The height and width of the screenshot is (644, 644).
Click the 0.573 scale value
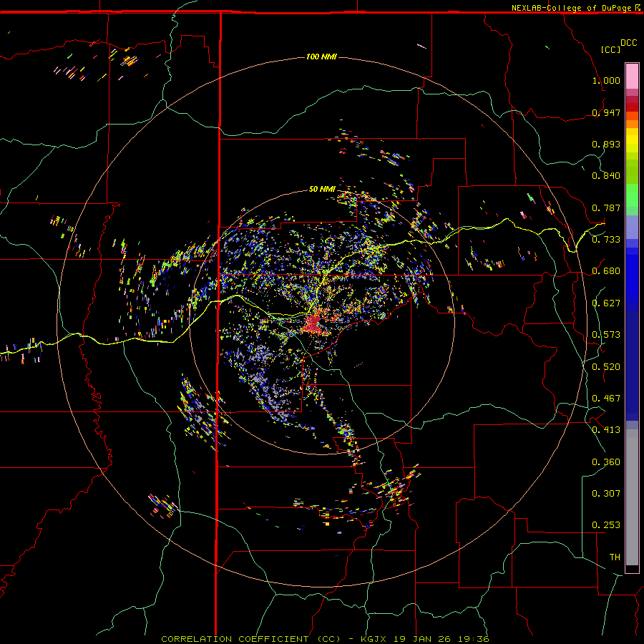tap(606, 335)
